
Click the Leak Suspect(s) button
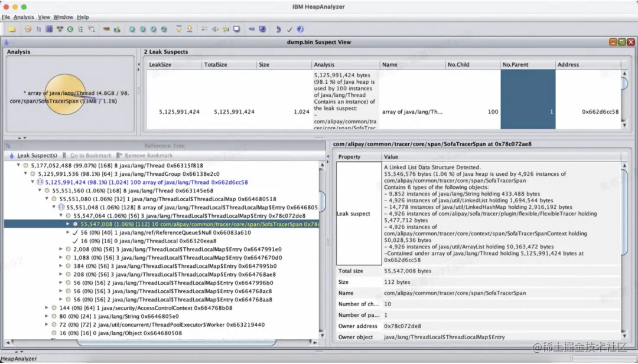pos(33,156)
